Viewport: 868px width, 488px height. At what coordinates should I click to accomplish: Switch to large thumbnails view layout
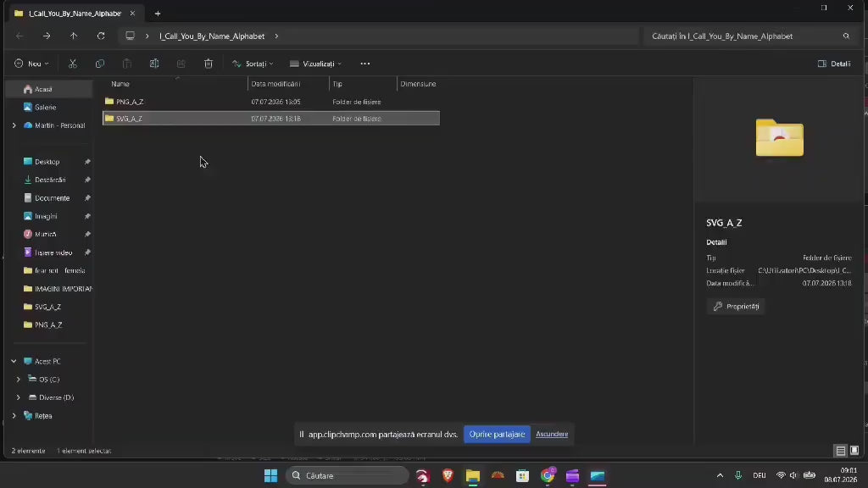click(854, 451)
